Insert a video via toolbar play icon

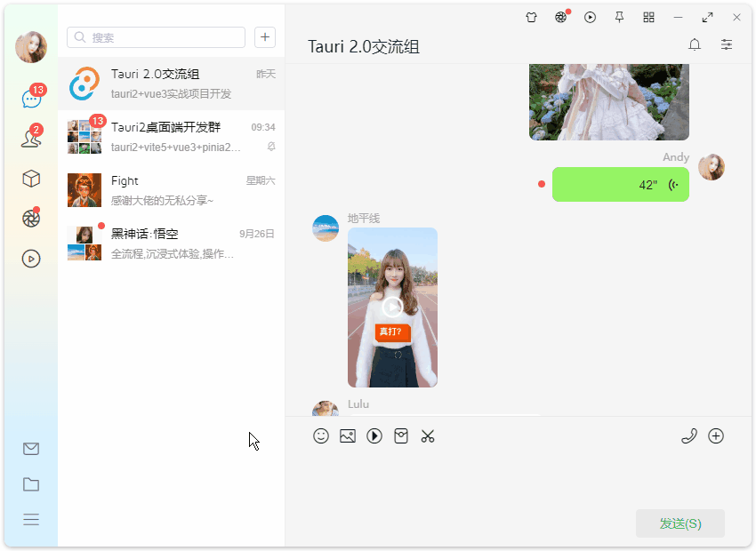tap(374, 436)
